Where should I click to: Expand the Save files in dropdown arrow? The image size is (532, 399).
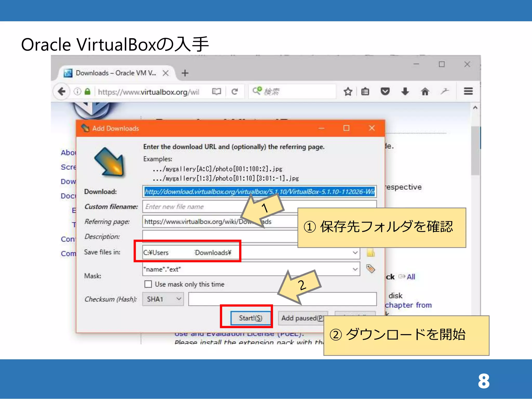pyautogui.click(x=355, y=252)
